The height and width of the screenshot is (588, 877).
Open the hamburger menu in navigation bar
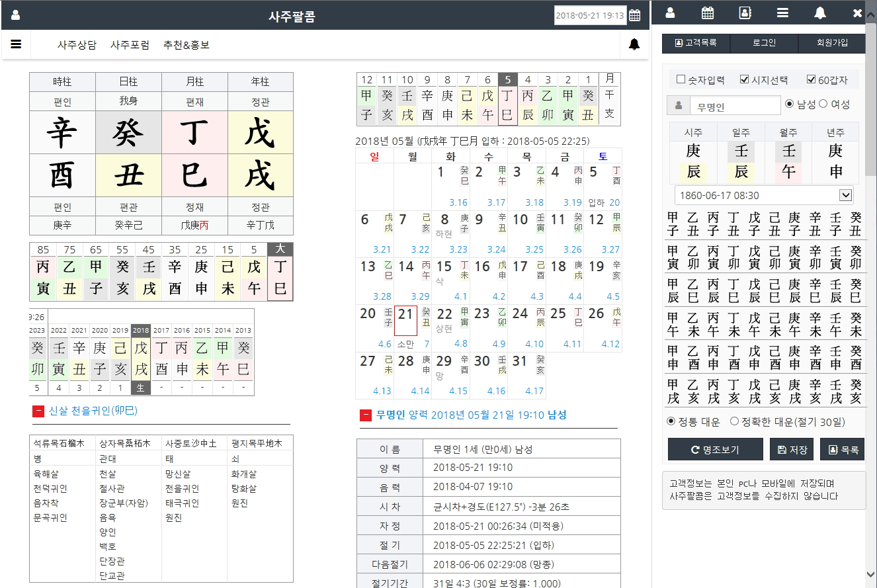16,44
